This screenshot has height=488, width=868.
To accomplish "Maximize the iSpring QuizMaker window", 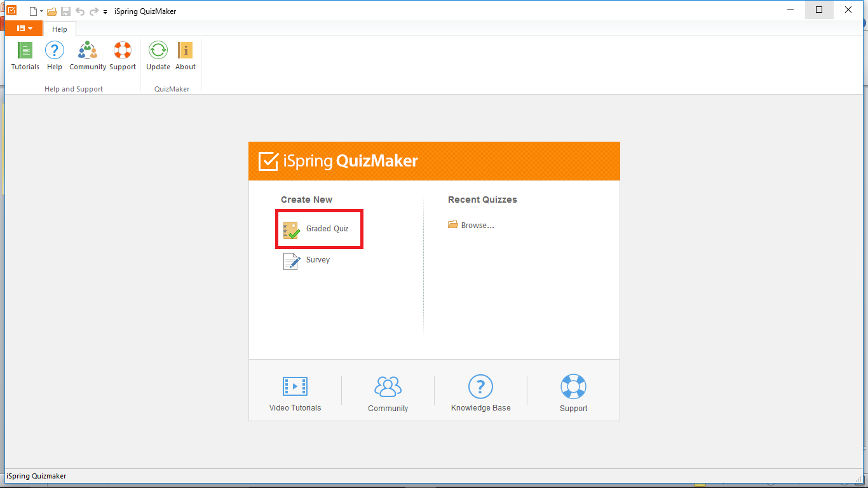I will coord(819,10).
